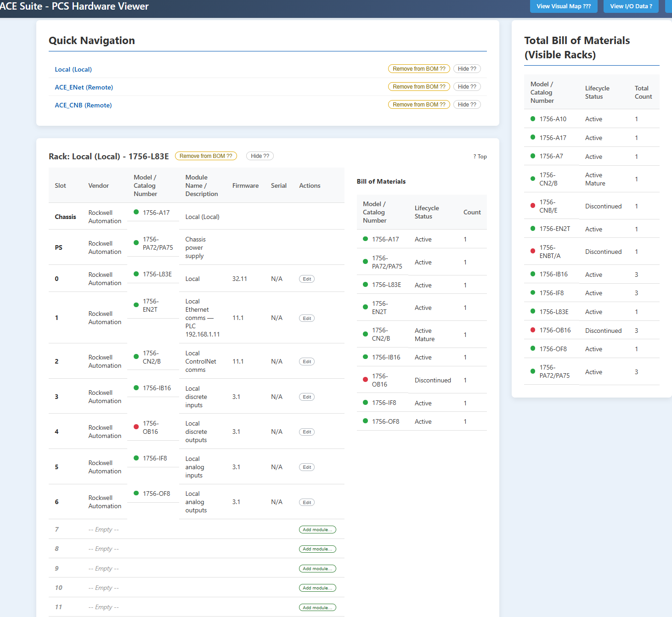Click green status dot of slot 2 1756-CN2/B
The height and width of the screenshot is (617, 672).
tap(136, 357)
